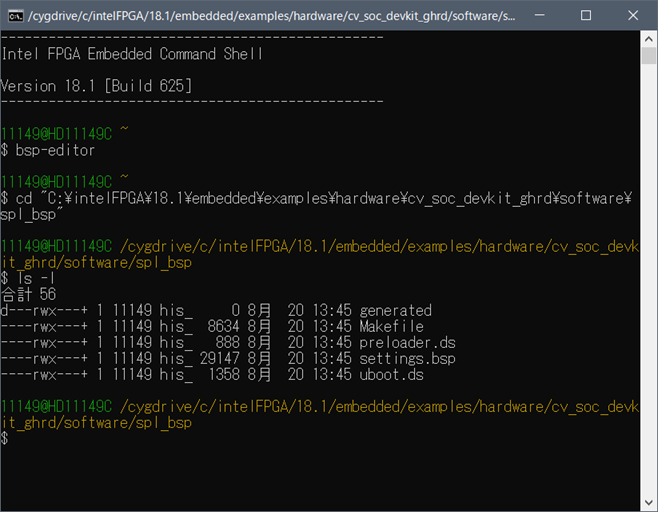Click the 'settings.bsp' file name
Screen dimensions: 658x512
(x=407, y=358)
